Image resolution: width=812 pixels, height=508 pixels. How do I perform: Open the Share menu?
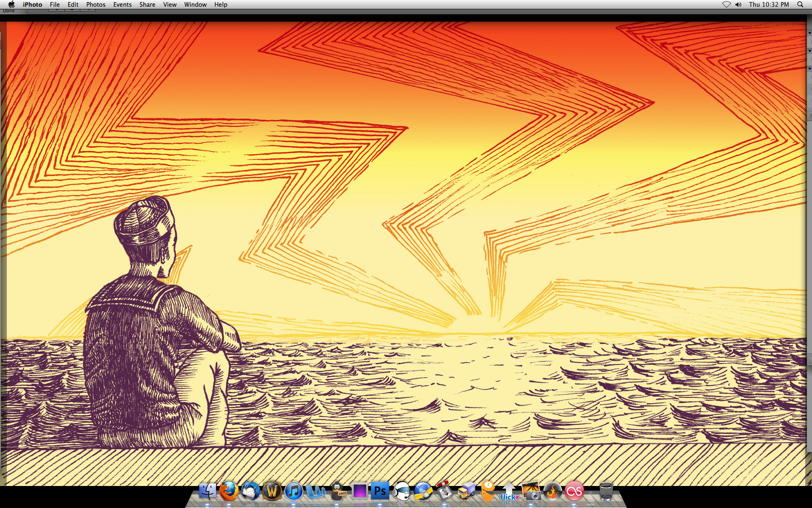[147, 5]
